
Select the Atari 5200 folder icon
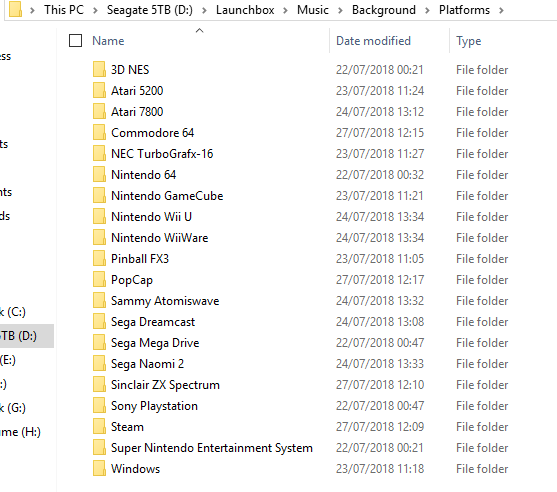(x=99, y=90)
